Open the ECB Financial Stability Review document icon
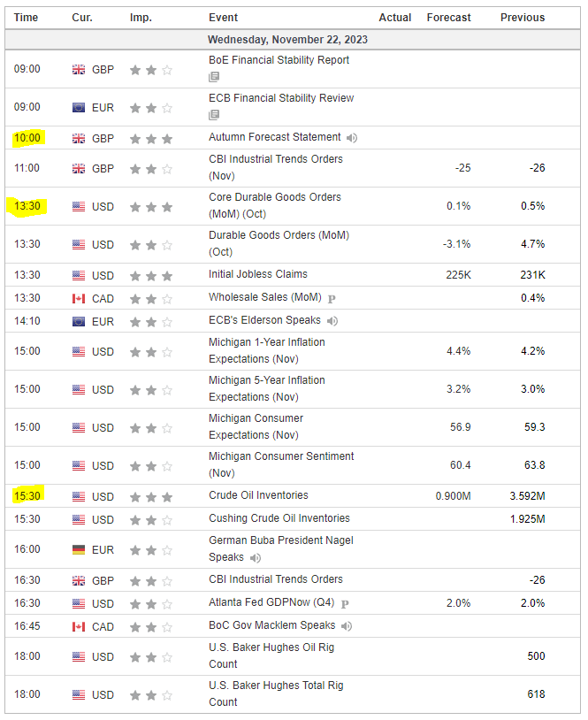588x720 pixels. 214,115
